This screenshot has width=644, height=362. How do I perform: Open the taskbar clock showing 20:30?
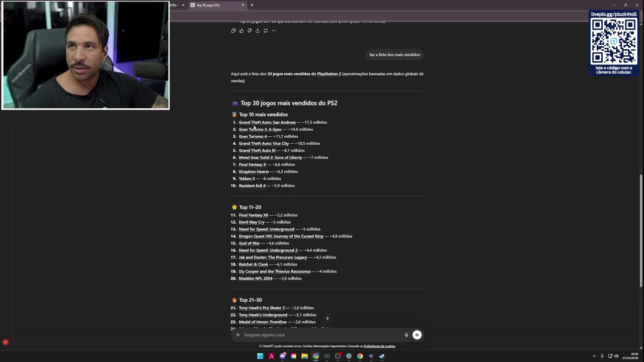pos(631,356)
